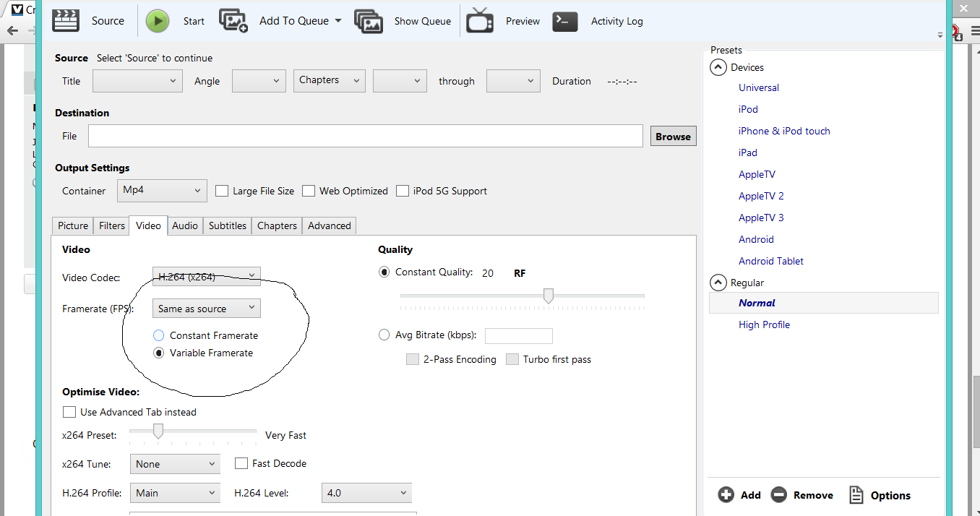Image resolution: width=980 pixels, height=516 pixels.
Task: Click the Preview television icon
Action: pos(480,21)
